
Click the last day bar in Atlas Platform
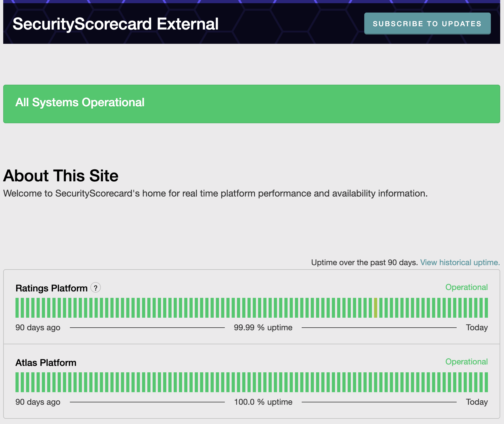tap(486, 382)
